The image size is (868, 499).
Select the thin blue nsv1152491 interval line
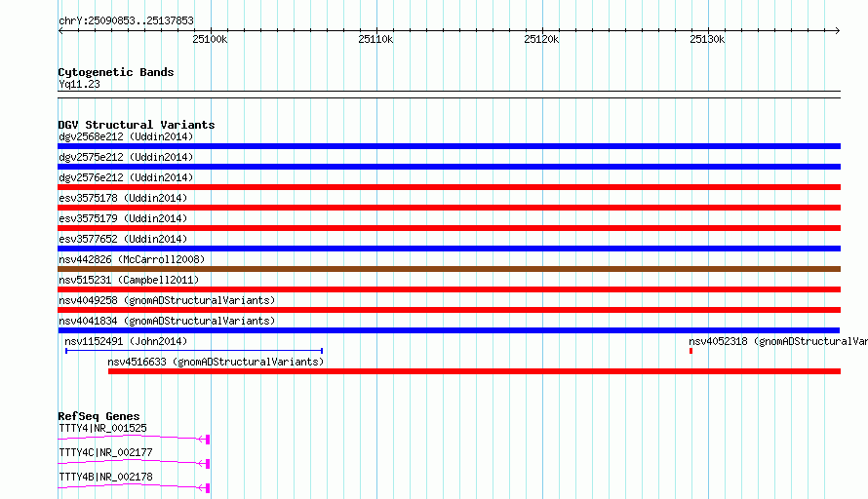(x=194, y=350)
